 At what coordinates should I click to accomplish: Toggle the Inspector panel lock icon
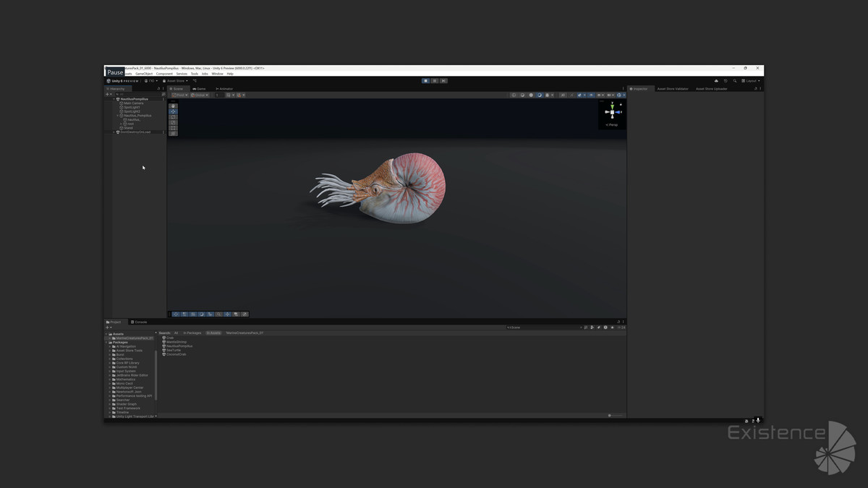click(x=756, y=89)
